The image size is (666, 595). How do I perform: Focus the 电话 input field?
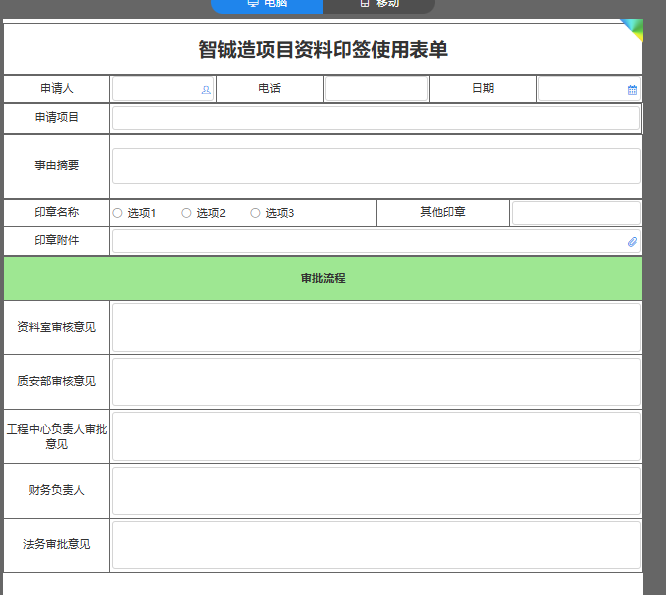(x=376, y=89)
